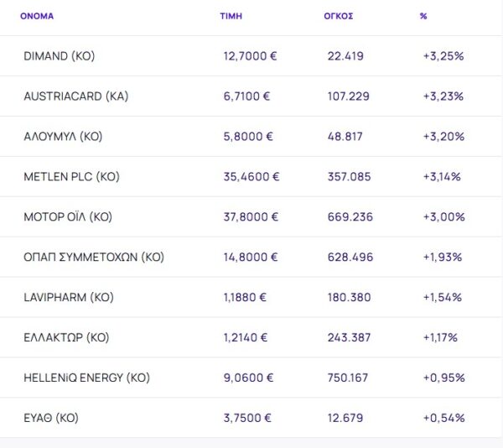Click the ΟΓΚΟΣ column header

click(x=338, y=16)
